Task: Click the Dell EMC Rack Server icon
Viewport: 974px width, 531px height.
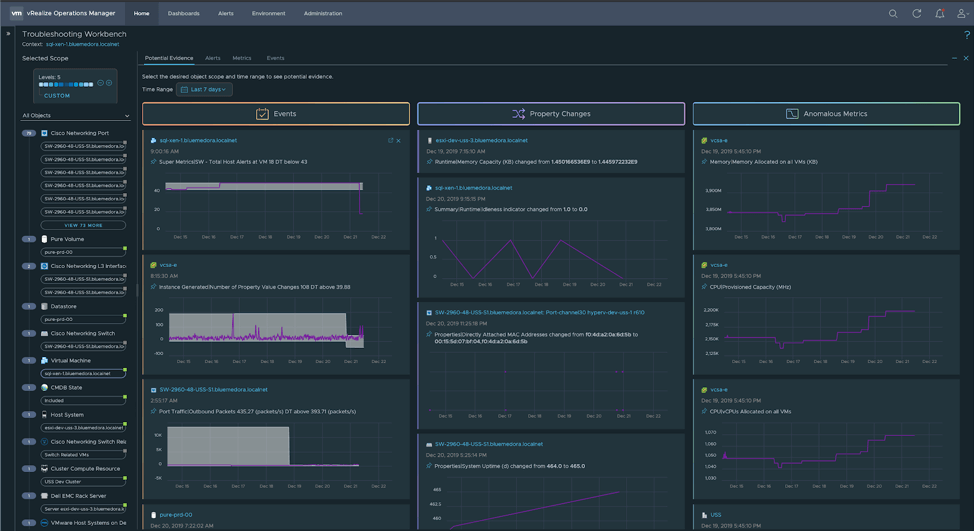Action: [x=44, y=496]
